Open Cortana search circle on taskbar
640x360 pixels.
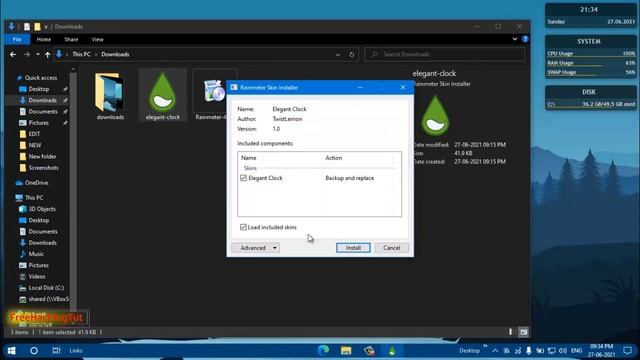[x=34, y=351]
